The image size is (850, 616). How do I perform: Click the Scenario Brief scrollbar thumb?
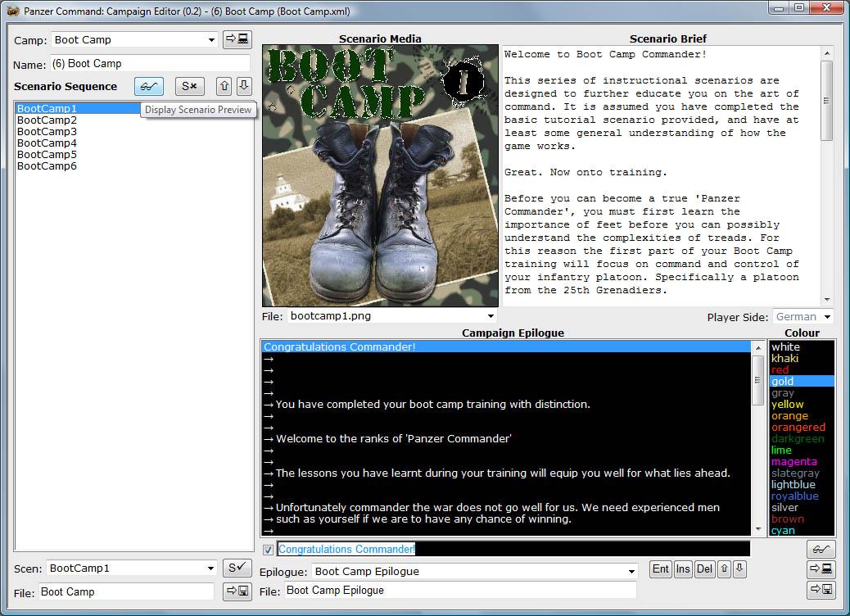click(826, 100)
